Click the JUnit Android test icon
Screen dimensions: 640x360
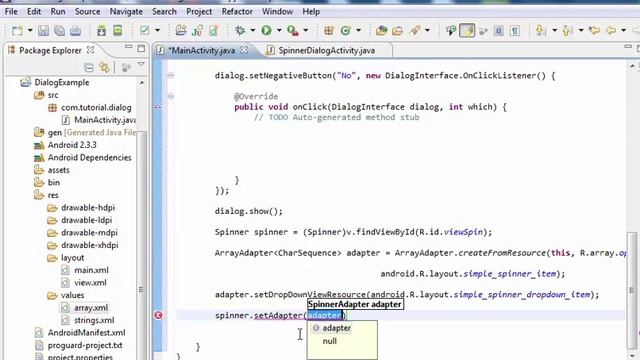[x=198, y=31]
